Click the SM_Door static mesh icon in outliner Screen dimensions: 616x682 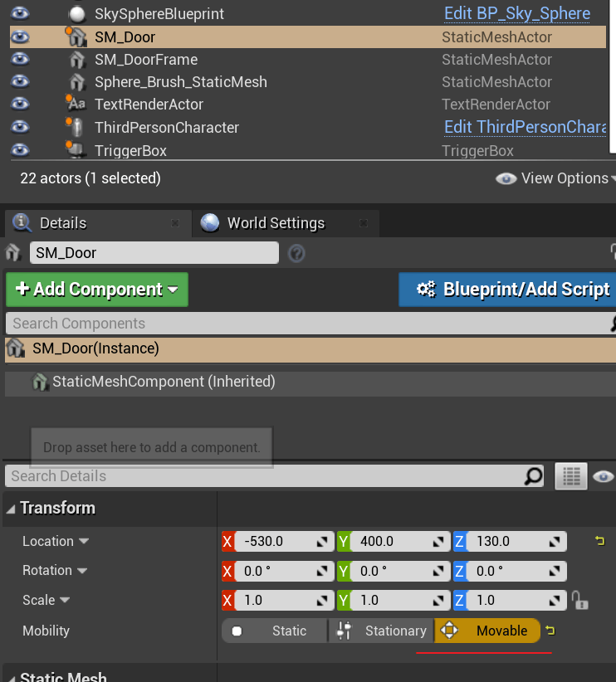[x=76, y=37]
